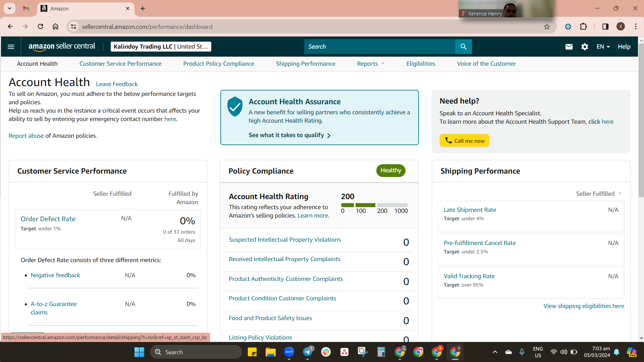Open Calculator from the taskbar

381,352
